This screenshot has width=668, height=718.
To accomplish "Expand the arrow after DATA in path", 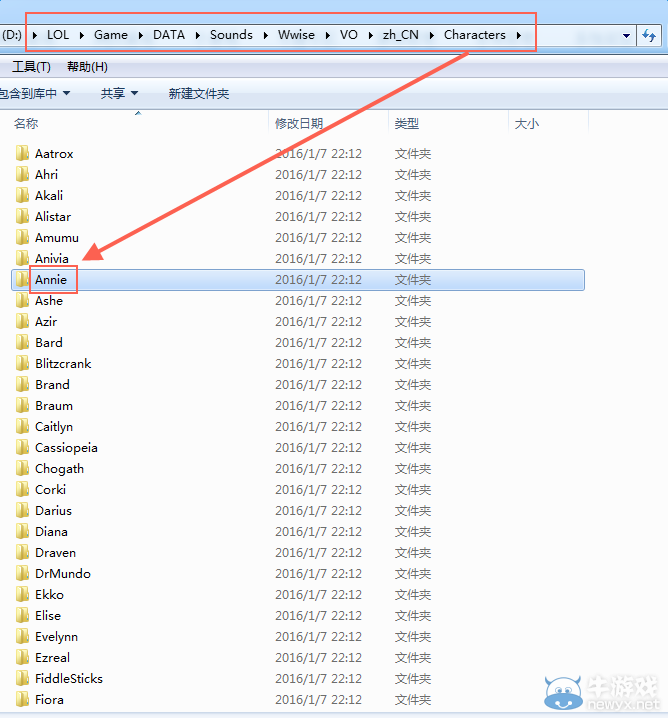I will click(x=197, y=35).
